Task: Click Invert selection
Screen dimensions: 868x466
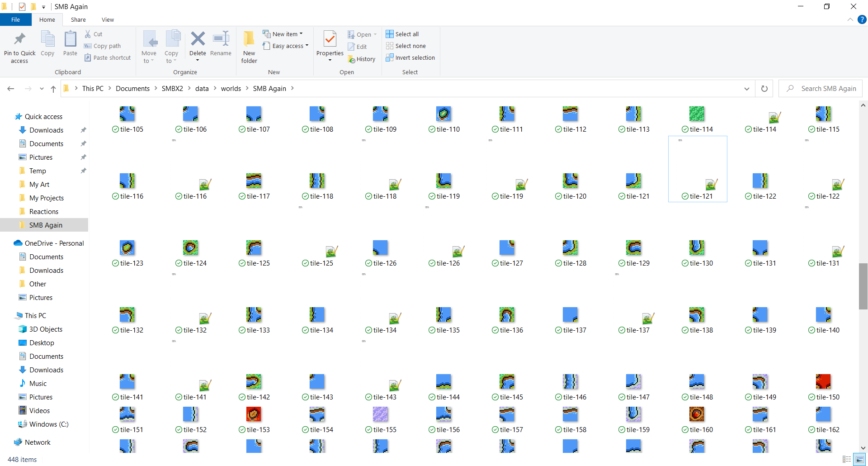Action: tap(410, 57)
